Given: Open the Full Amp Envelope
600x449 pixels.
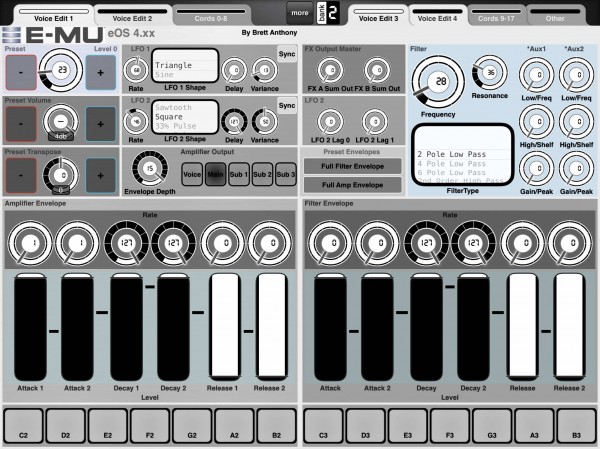Looking at the screenshot, I should [x=352, y=185].
